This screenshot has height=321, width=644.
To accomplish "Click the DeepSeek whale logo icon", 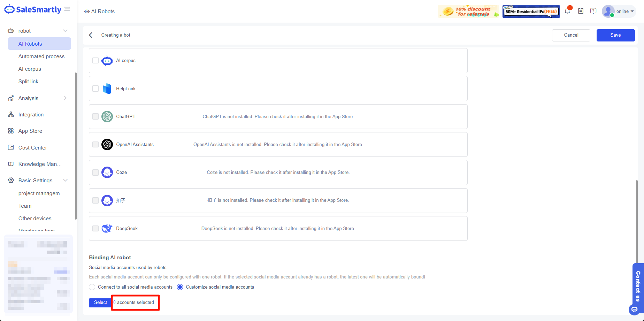I will pyautogui.click(x=107, y=228).
